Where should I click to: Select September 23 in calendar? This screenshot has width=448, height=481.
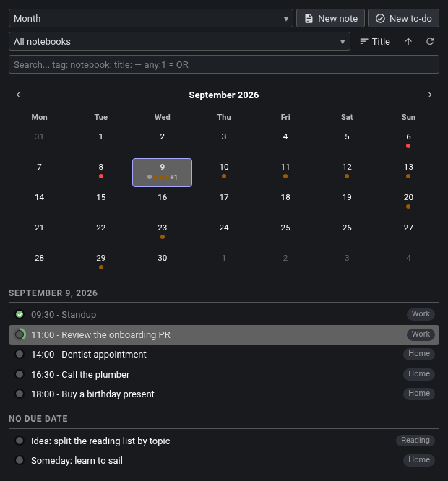coord(163,233)
